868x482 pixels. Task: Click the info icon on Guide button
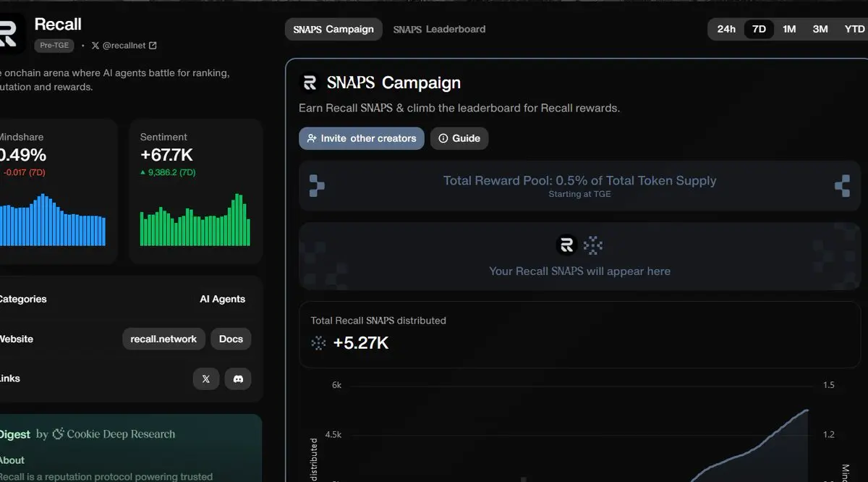click(443, 138)
